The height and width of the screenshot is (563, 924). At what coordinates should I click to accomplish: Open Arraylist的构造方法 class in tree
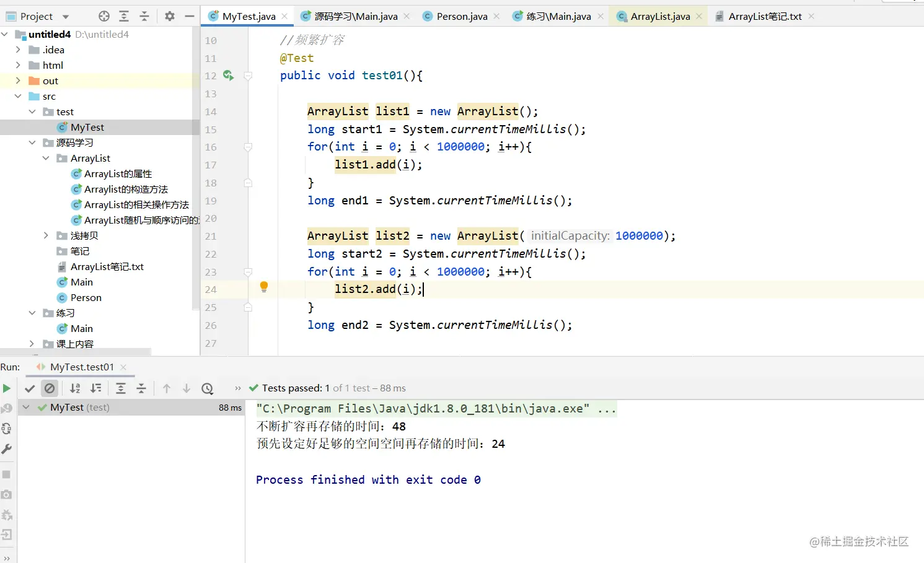click(x=126, y=189)
